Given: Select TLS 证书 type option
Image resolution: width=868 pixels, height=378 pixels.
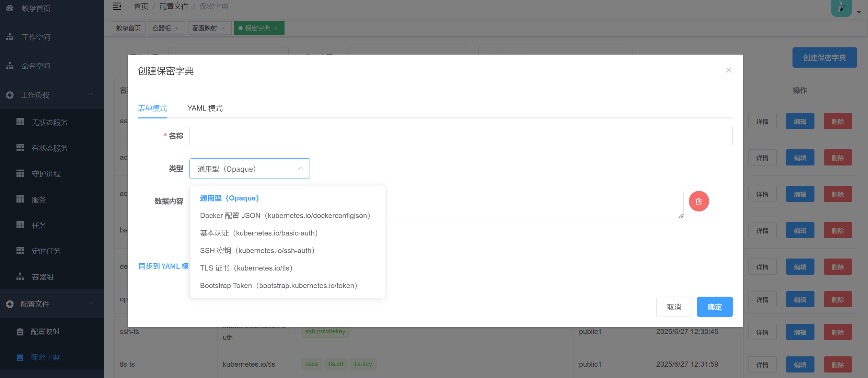Looking at the screenshot, I should coord(246,268).
